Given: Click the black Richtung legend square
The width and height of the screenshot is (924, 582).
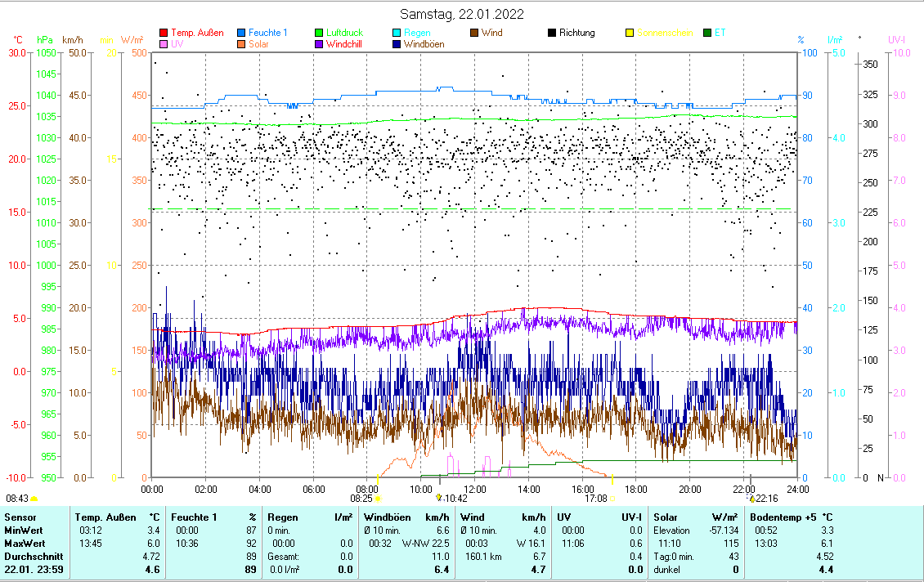Looking at the screenshot, I should point(552,34).
